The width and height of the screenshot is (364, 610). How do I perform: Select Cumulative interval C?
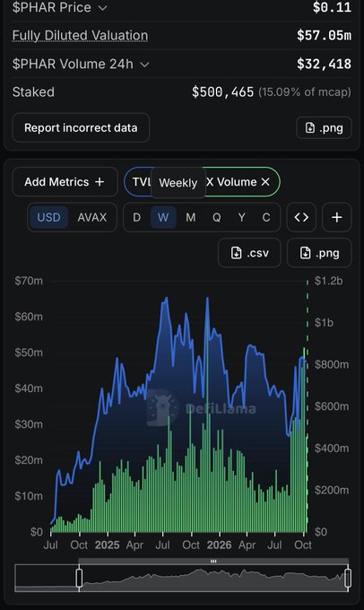click(266, 217)
